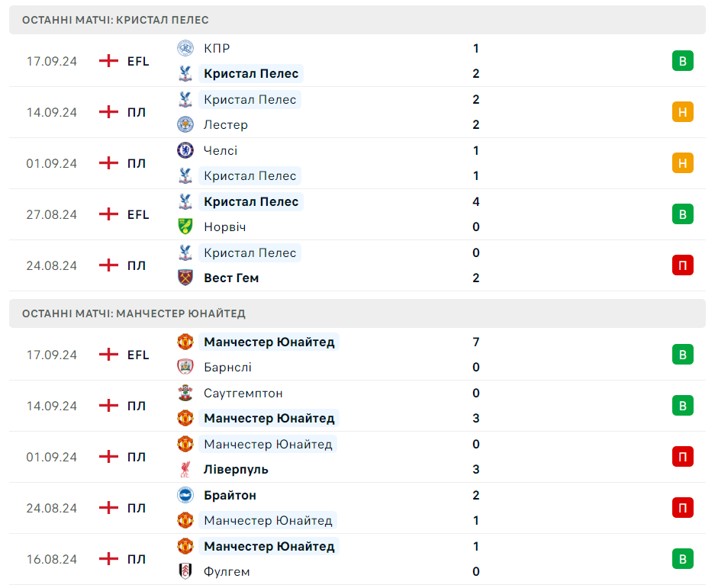Click green win badge for QPR match
This screenshot has height=588, width=718.
(x=682, y=61)
